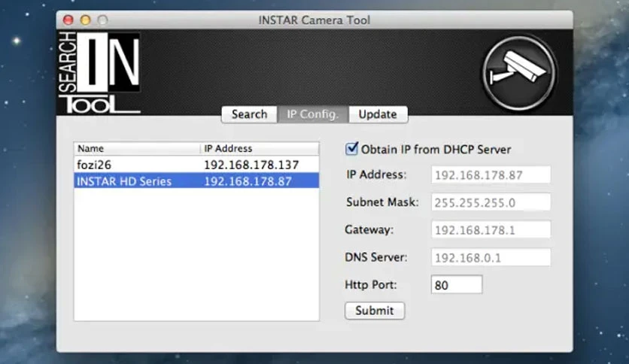Click the Gateway input field
Viewport: 629px width, 364px height.
pyautogui.click(x=491, y=229)
